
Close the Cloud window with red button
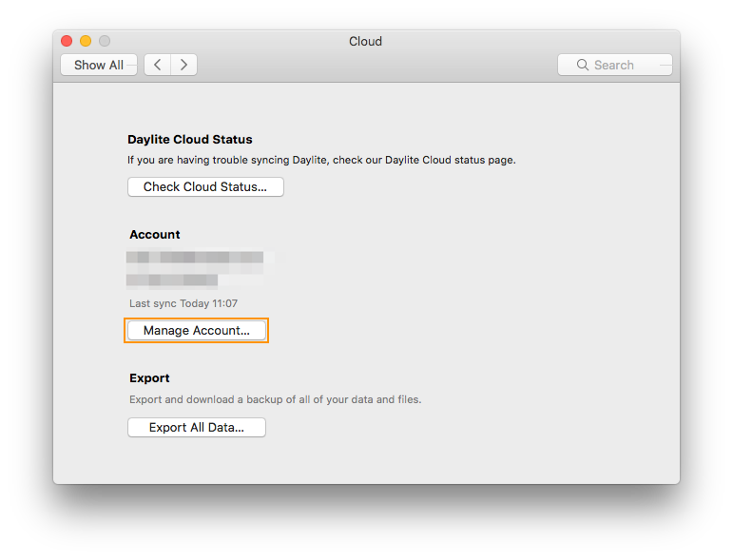pos(67,41)
